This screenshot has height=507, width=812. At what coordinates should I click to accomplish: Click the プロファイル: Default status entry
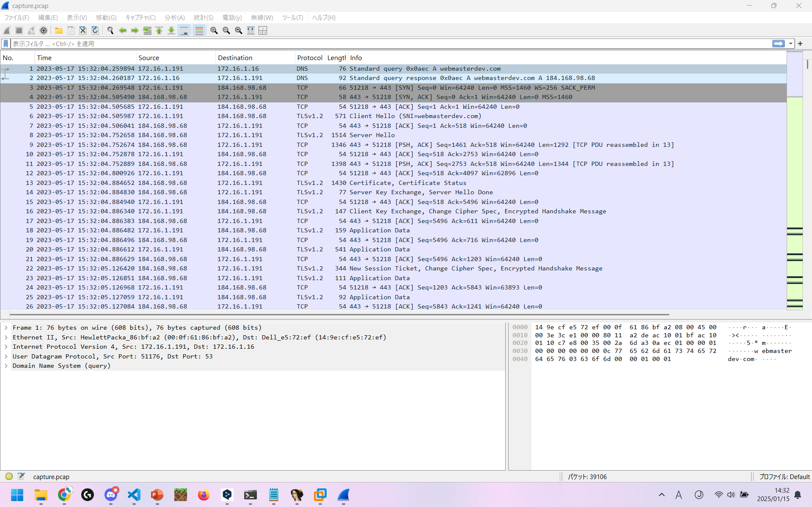pyautogui.click(x=784, y=477)
